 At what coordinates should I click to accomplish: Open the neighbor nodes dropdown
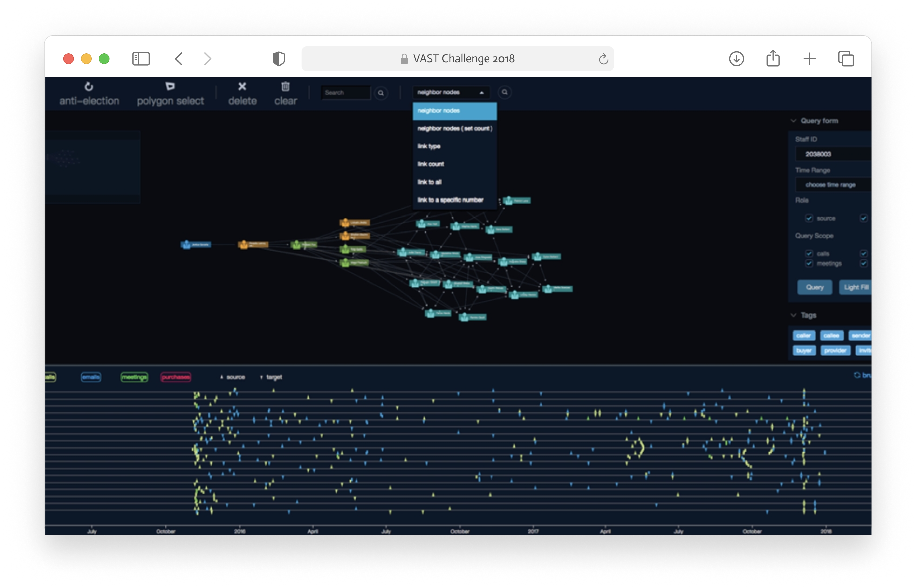pyautogui.click(x=451, y=92)
